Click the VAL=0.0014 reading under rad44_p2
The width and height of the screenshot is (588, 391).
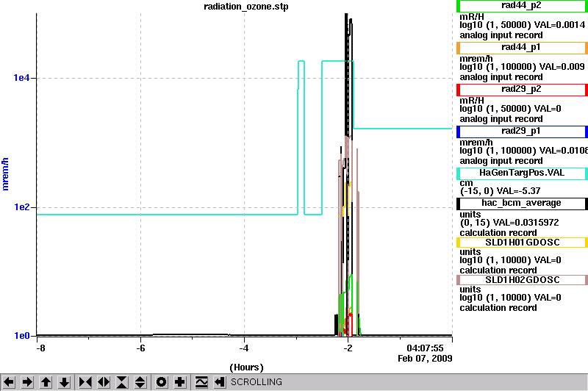pos(559,25)
